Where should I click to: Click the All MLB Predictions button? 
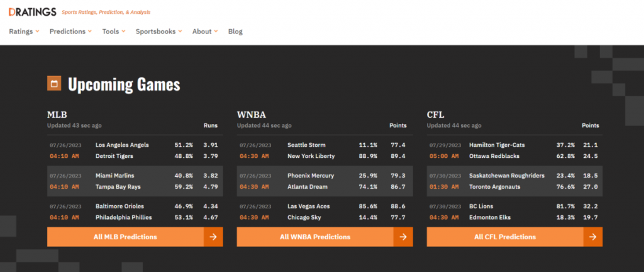click(x=135, y=237)
